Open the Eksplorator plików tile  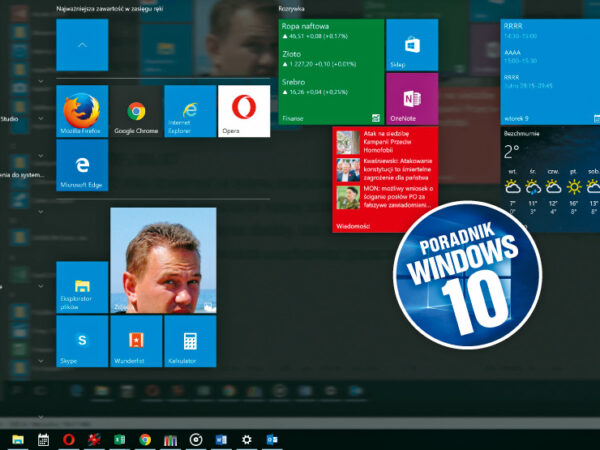click(x=83, y=288)
